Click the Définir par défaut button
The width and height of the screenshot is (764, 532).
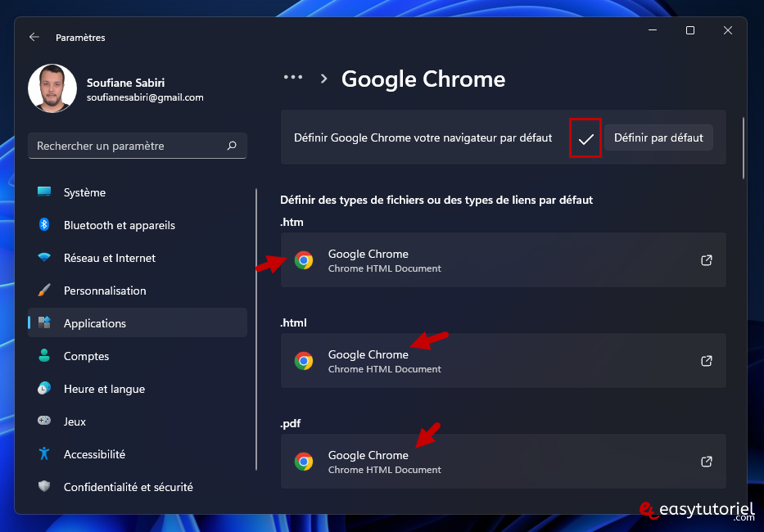point(658,138)
